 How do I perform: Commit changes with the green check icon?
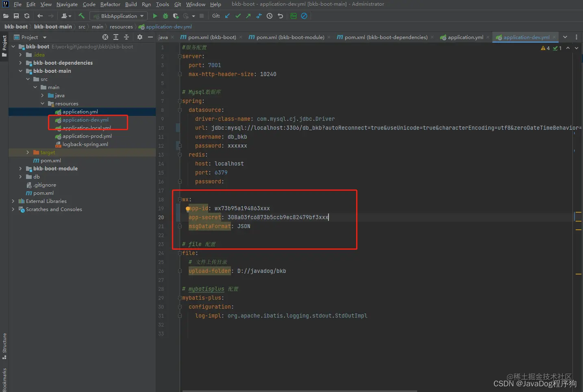pos(238,16)
